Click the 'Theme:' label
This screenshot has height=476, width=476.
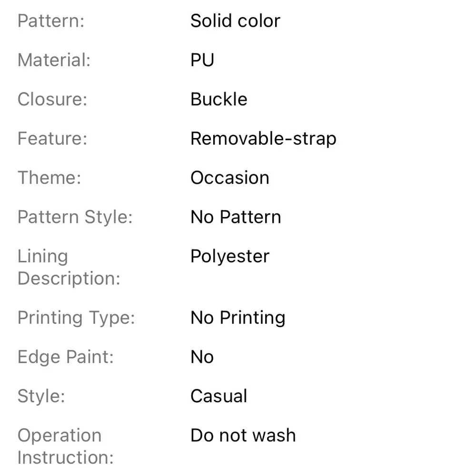(50, 178)
